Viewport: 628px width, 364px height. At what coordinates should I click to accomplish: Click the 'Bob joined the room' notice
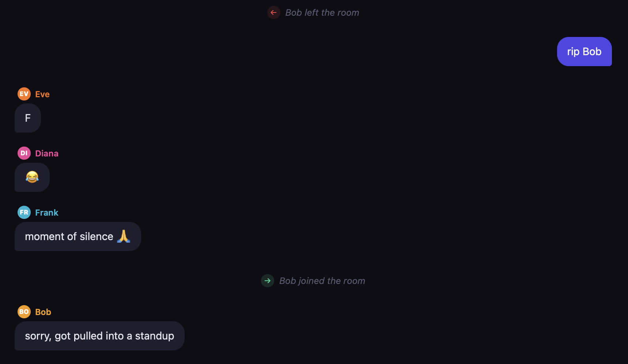tap(322, 281)
